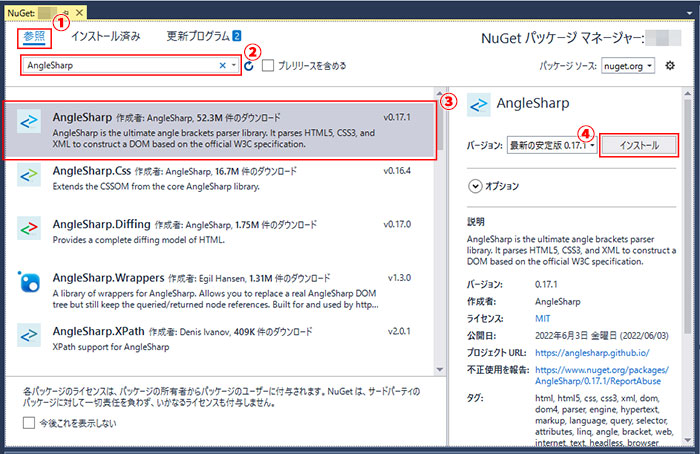Open the version selection dropdown
The image size is (700, 454).
coord(552,145)
